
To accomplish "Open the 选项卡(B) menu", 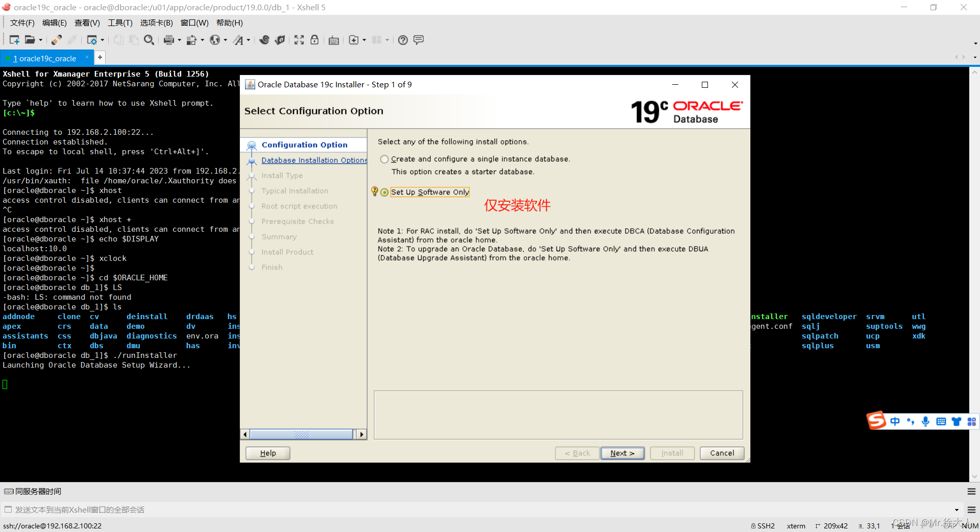I will (156, 23).
